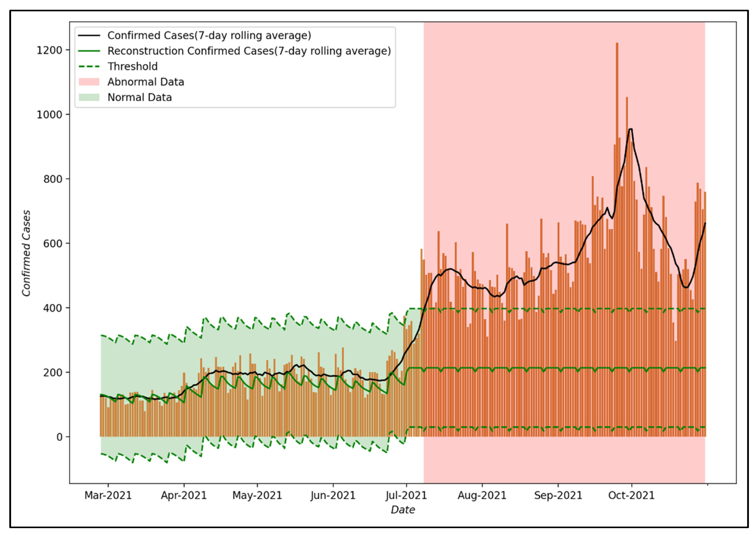Click the Mar-2021 x-axis tick label
756x535 pixels.
[x=108, y=495]
